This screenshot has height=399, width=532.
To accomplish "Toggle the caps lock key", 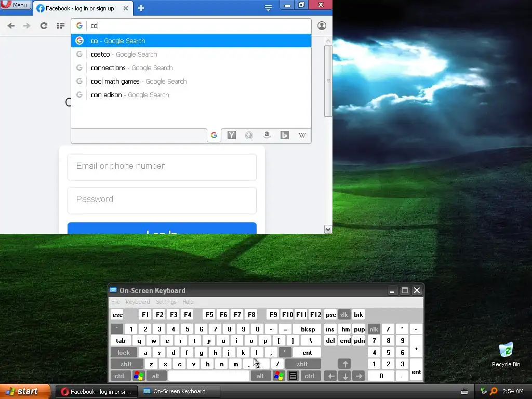I will (124, 353).
